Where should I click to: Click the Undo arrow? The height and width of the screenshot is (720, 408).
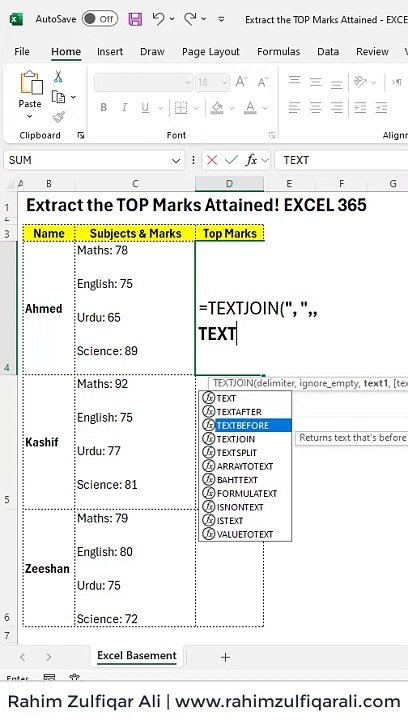pos(159,19)
